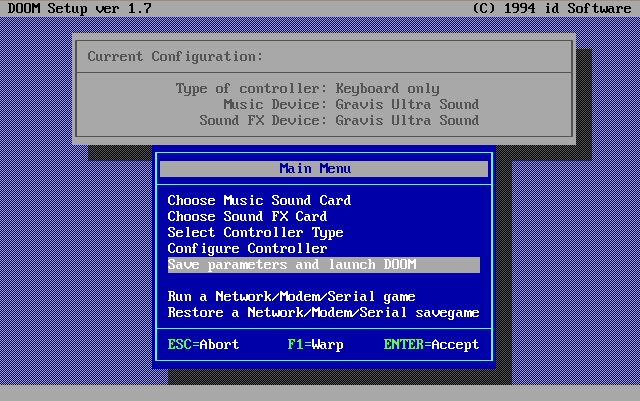Viewport: 640px width, 401px height.
Task: Open Configure Controller menu item
Action: tap(247, 249)
